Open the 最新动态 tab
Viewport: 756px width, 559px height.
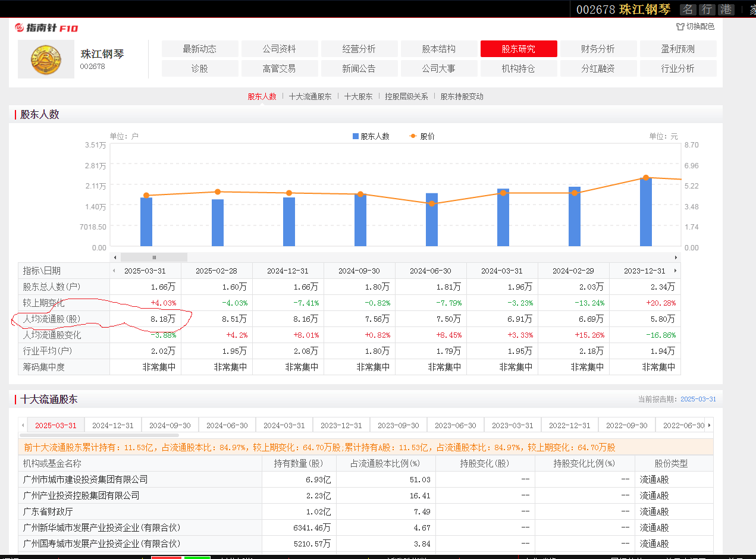(200, 49)
